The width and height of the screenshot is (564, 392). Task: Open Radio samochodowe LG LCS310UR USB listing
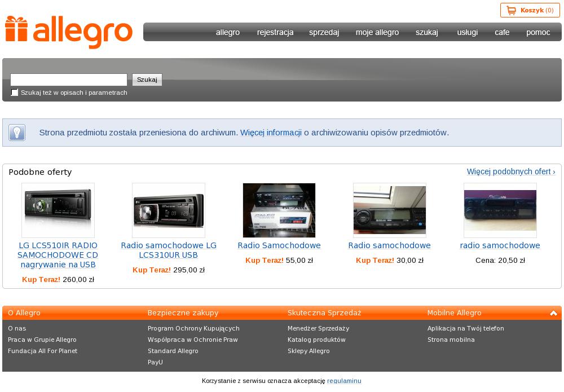click(169, 250)
